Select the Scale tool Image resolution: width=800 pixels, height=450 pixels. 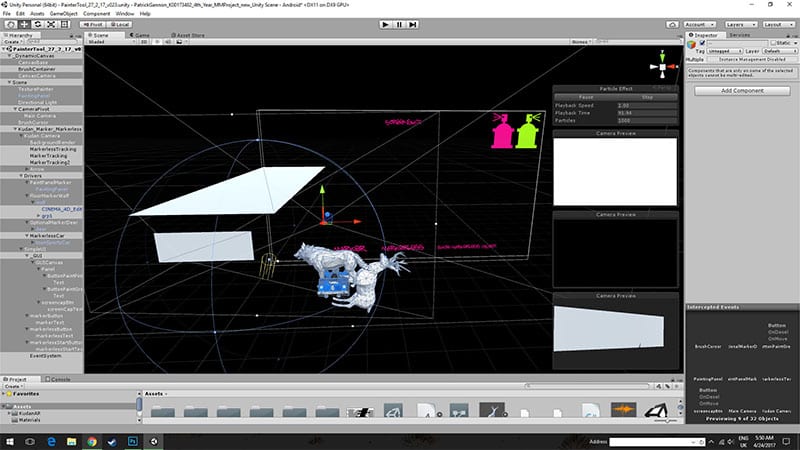[51, 23]
